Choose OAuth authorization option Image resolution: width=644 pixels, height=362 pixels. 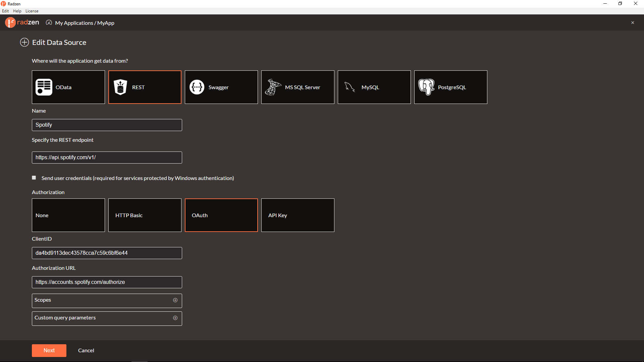(x=221, y=215)
